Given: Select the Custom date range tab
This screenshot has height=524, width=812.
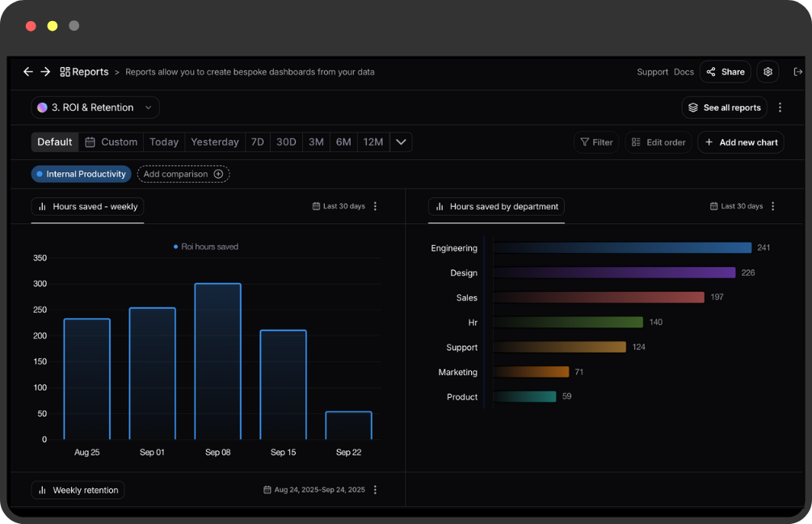Looking at the screenshot, I should pos(111,142).
